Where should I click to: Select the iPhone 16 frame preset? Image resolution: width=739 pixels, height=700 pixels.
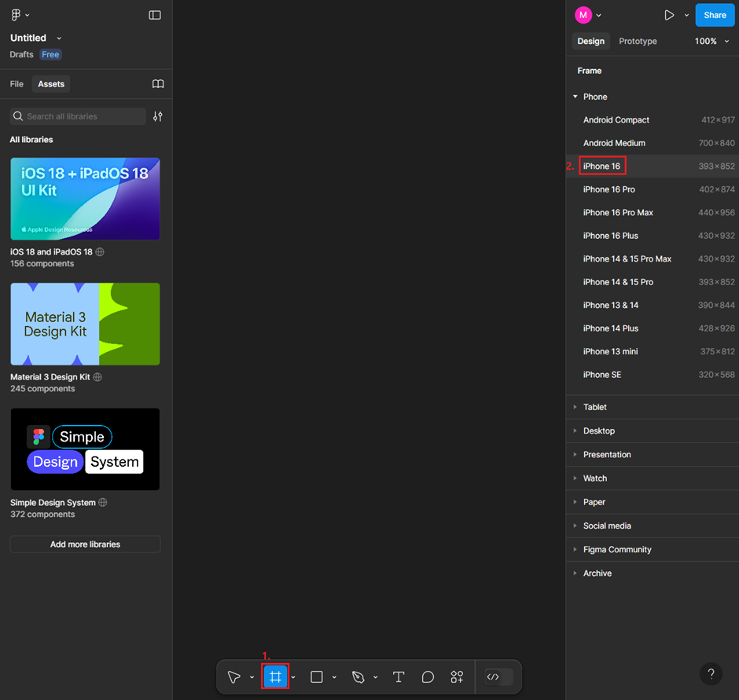click(x=653, y=167)
